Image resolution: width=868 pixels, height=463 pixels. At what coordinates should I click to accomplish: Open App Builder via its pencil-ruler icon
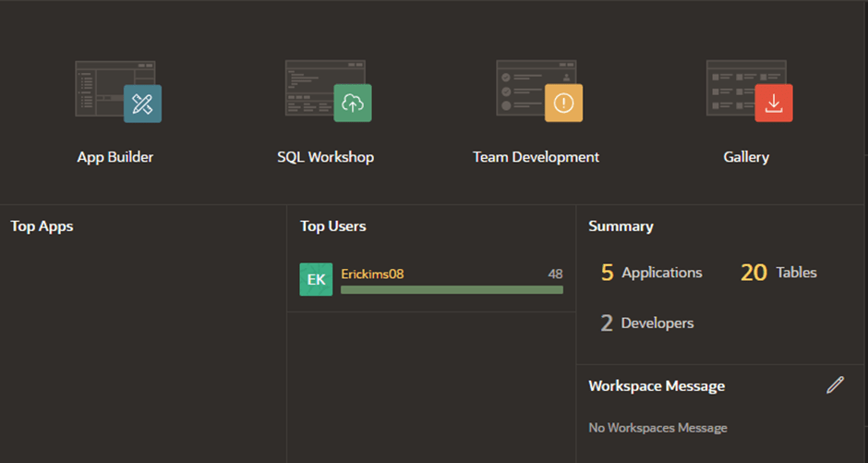tap(143, 104)
